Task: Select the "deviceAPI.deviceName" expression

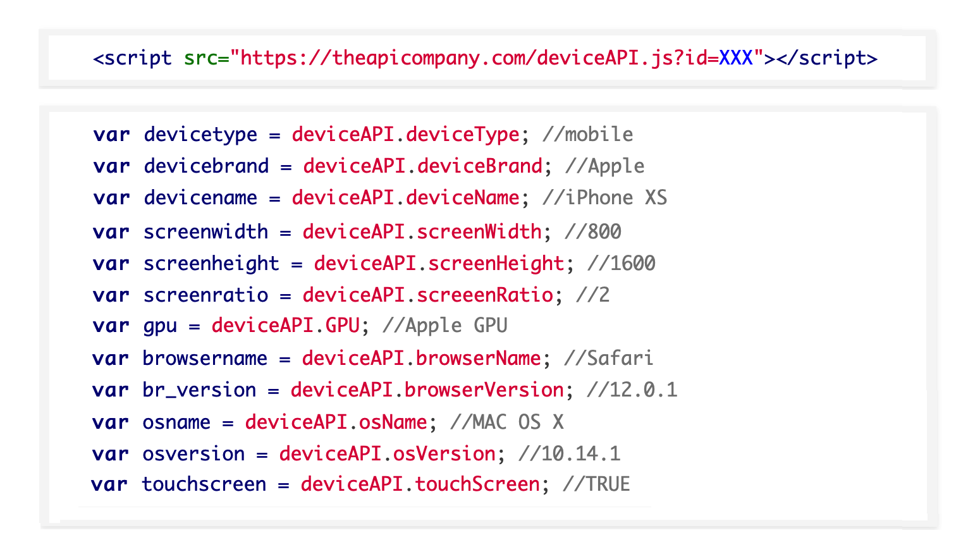Action: click(405, 198)
